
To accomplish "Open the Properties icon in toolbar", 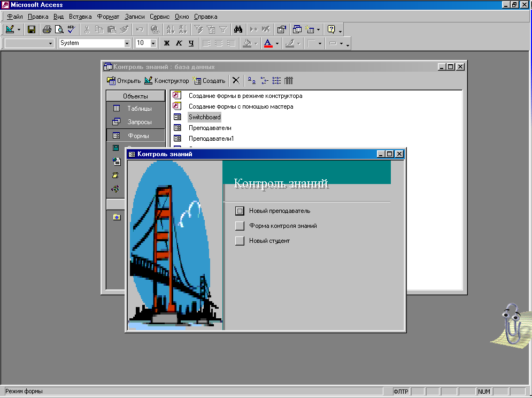I will tap(281, 29).
